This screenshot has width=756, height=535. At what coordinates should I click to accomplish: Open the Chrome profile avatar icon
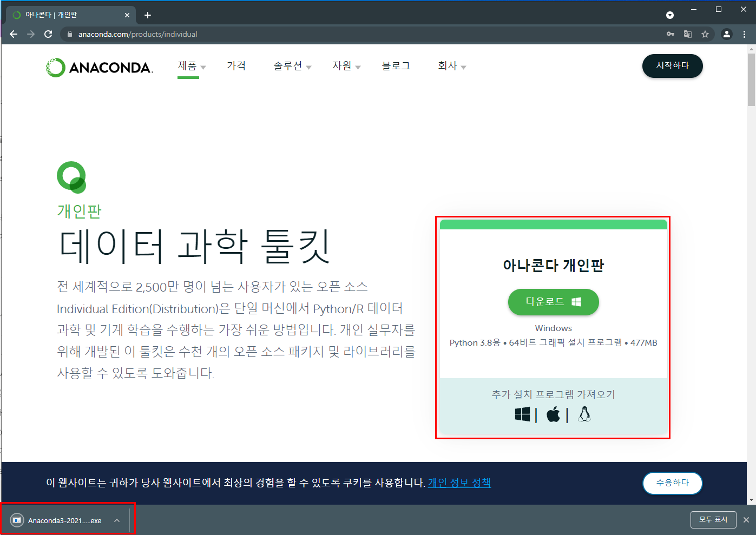(727, 34)
